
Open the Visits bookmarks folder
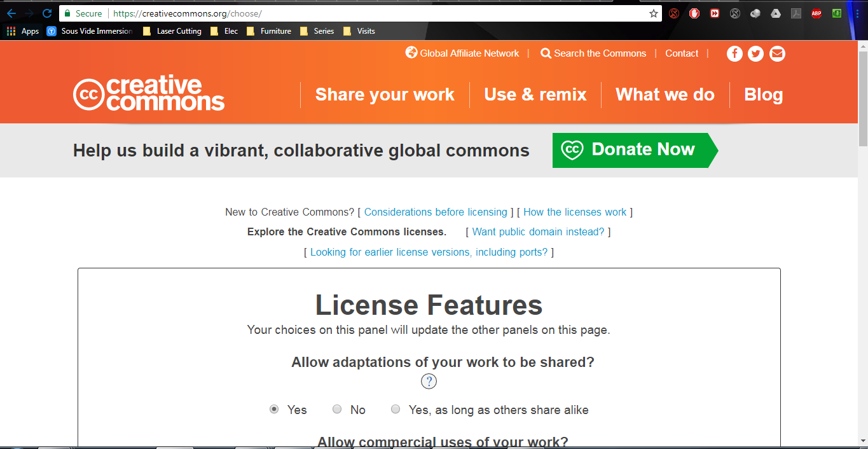[359, 31]
